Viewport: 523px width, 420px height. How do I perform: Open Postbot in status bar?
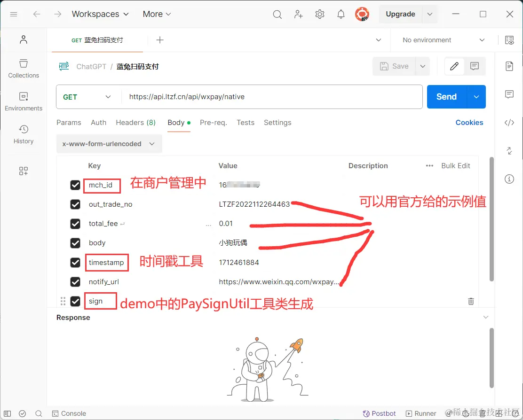(x=379, y=414)
